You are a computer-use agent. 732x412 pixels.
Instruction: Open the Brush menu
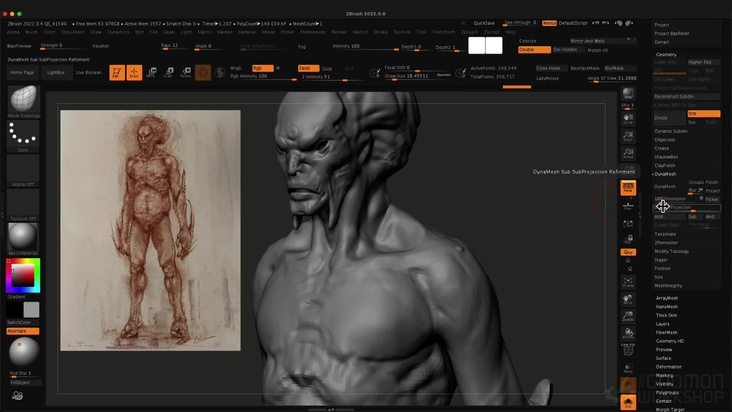(31, 32)
